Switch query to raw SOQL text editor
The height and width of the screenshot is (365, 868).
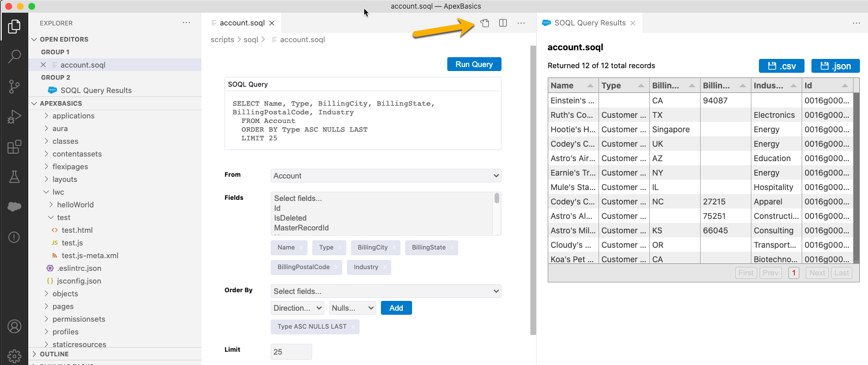[x=484, y=23]
